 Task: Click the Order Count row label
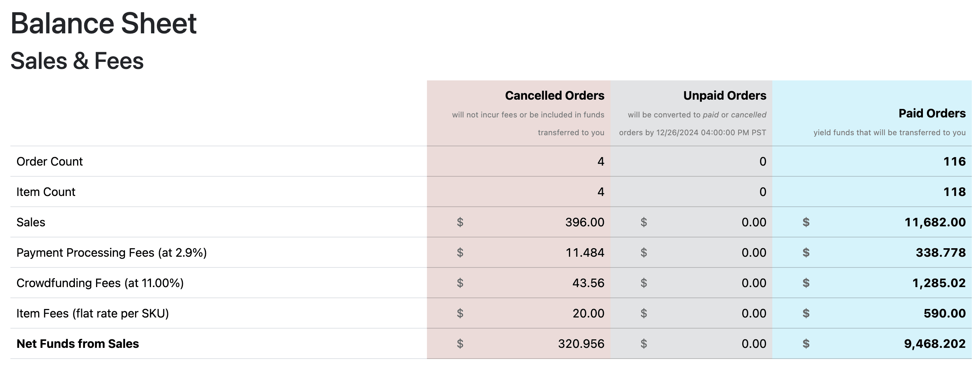49,162
